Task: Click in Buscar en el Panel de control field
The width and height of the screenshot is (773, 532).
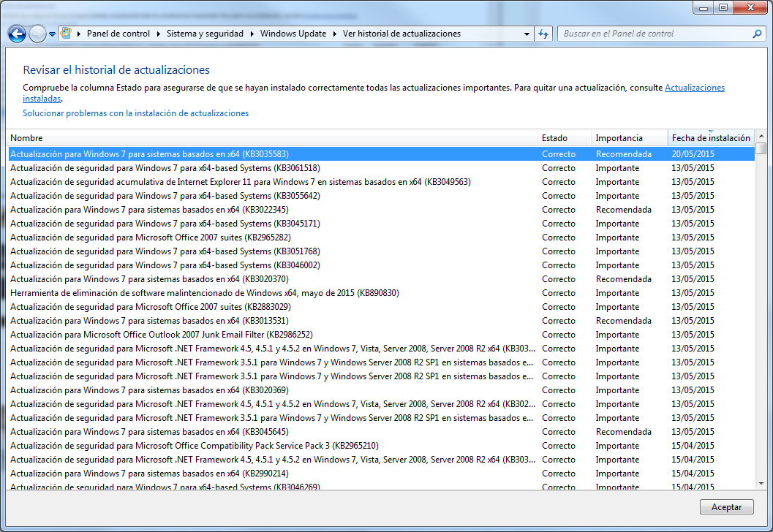Action: point(655,34)
